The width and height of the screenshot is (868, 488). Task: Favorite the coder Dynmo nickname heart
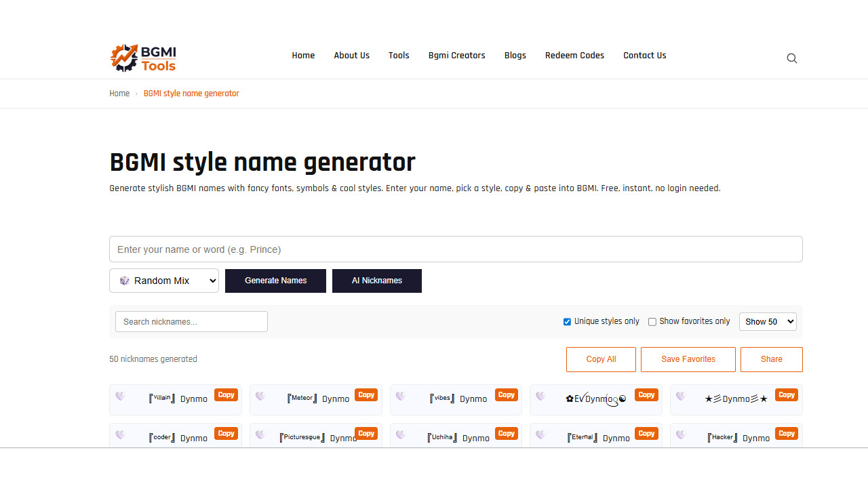pyautogui.click(x=120, y=435)
